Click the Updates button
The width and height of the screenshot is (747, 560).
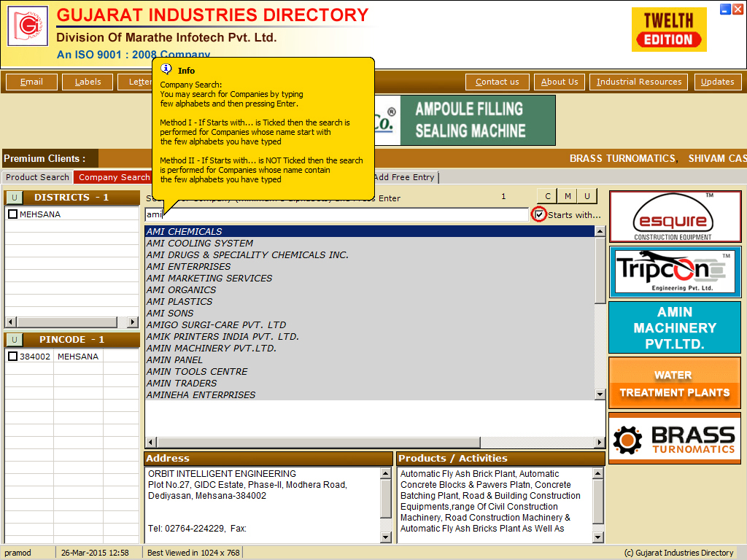[718, 82]
